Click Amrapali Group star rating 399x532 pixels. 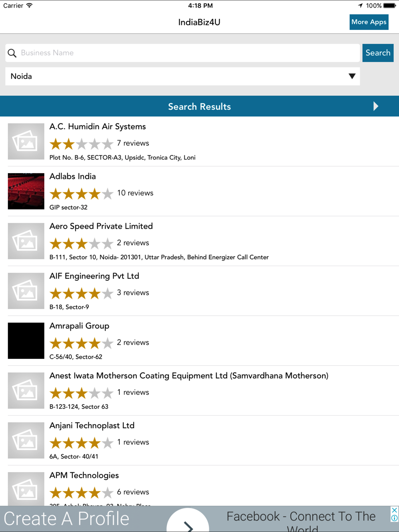[81, 343]
